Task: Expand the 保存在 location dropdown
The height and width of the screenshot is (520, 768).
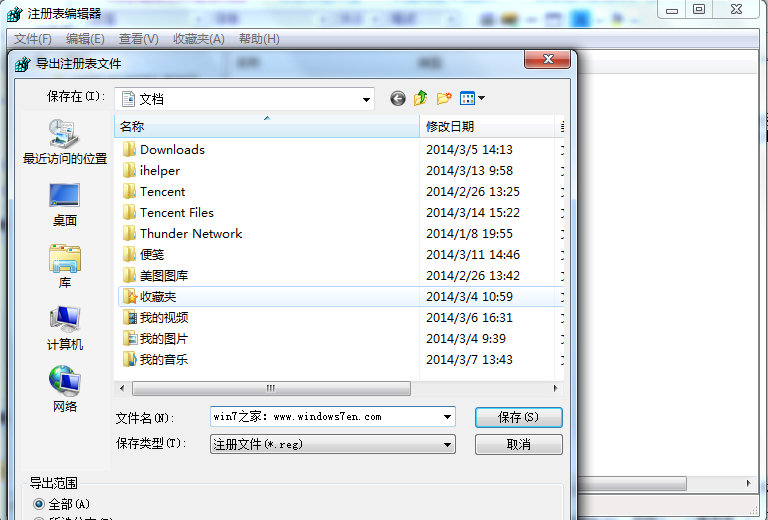Action: [x=366, y=99]
